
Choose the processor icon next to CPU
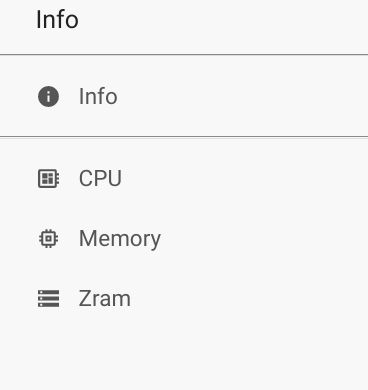pyautogui.click(x=48, y=178)
